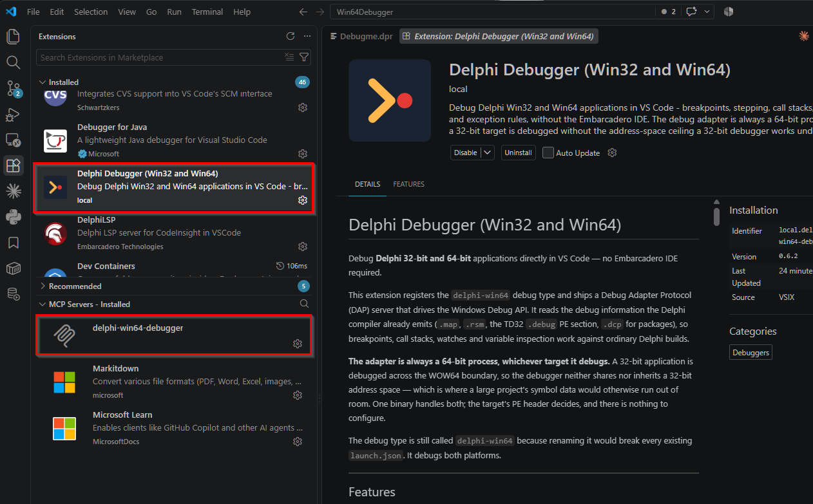Open Source Control view with 2 badge
The width and height of the screenshot is (813, 504).
click(13, 88)
